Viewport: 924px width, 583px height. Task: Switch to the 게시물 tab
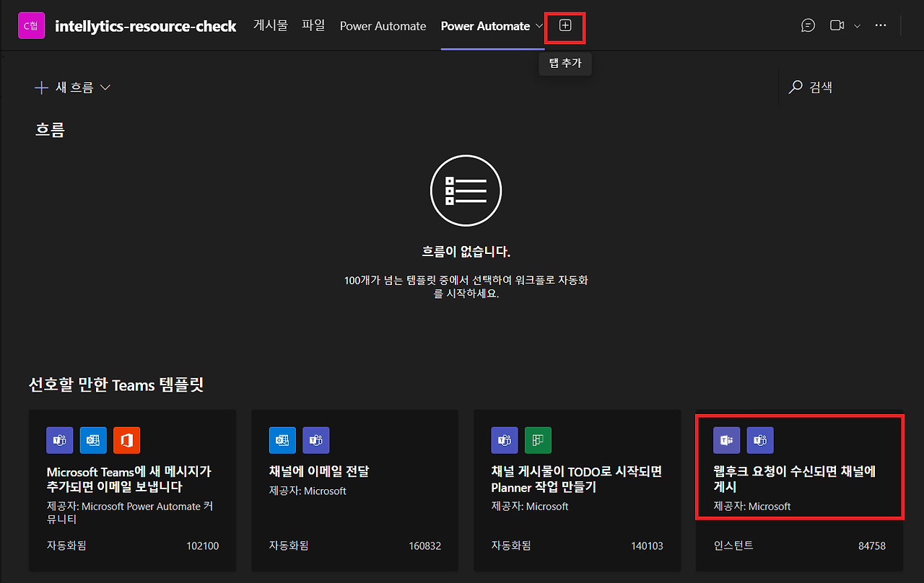click(271, 26)
